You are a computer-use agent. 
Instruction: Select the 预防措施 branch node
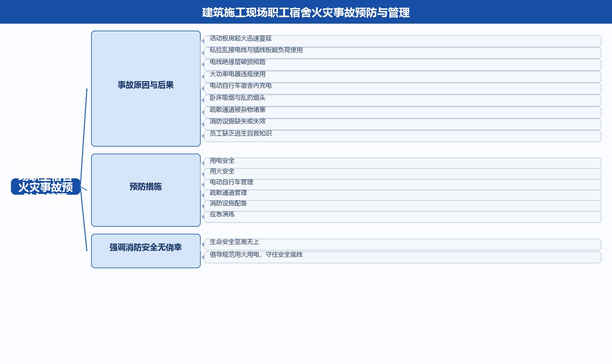pyautogui.click(x=146, y=190)
